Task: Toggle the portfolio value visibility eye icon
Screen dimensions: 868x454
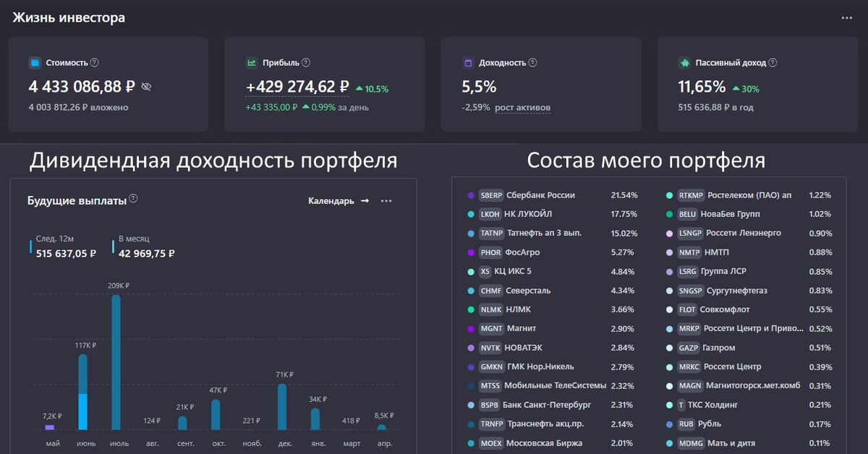Action: click(146, 87)
